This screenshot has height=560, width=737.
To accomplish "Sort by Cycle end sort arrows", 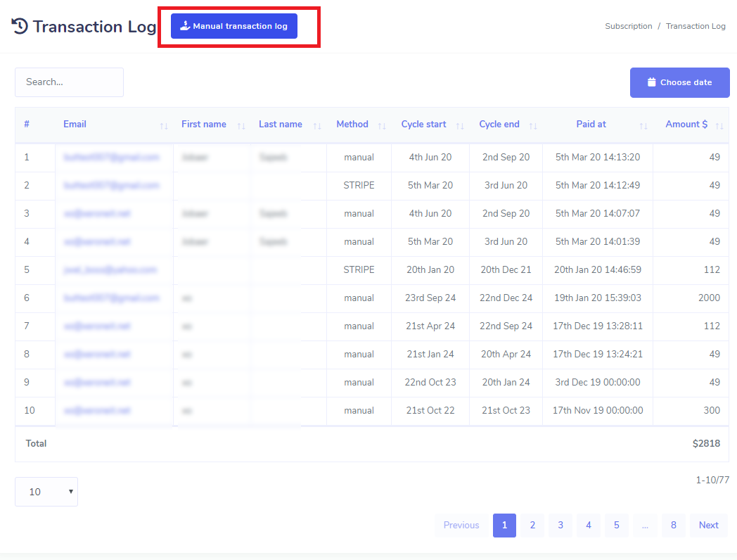I will click(x=532, y=126).
